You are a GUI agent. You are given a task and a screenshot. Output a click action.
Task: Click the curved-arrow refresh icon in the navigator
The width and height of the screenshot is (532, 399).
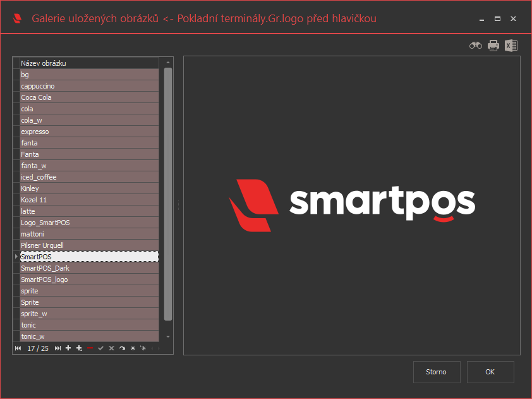pos(122,348)
